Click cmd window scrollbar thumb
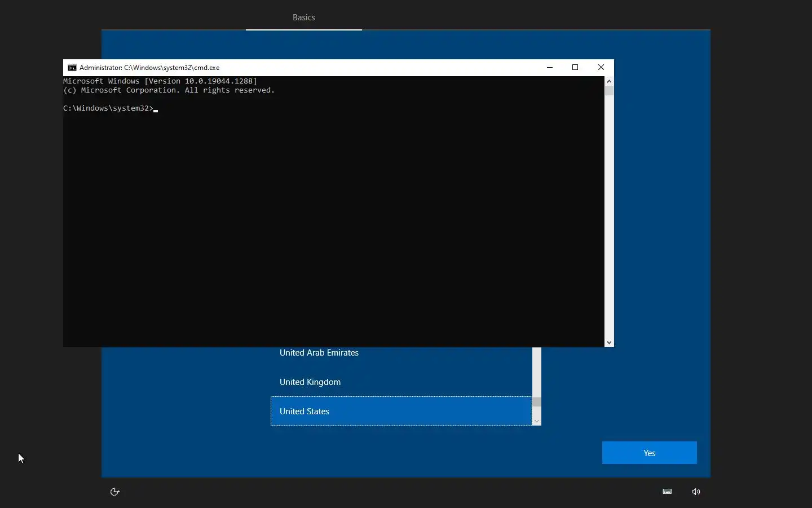This screenshot has height=508, width=812. point(610,91)
